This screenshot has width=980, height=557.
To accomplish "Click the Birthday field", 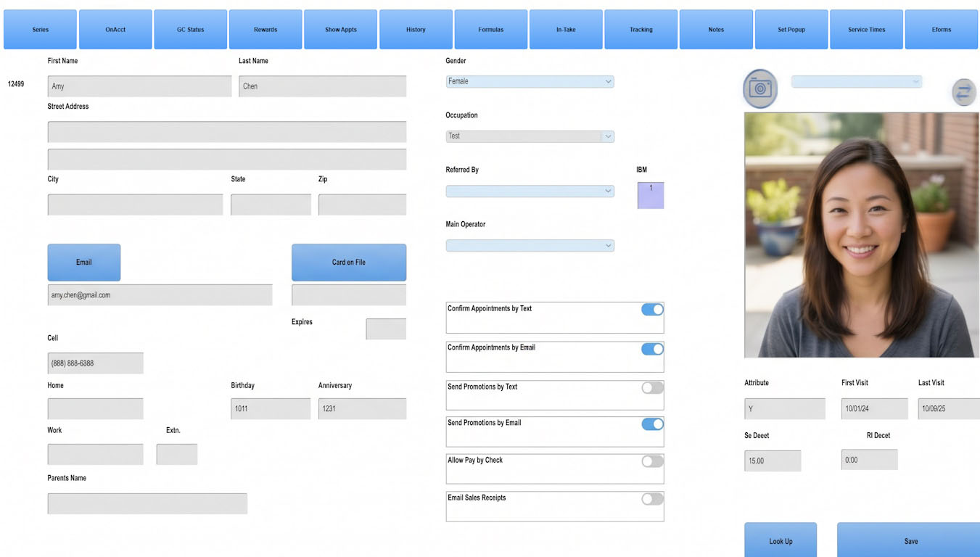I will point(271,408).
